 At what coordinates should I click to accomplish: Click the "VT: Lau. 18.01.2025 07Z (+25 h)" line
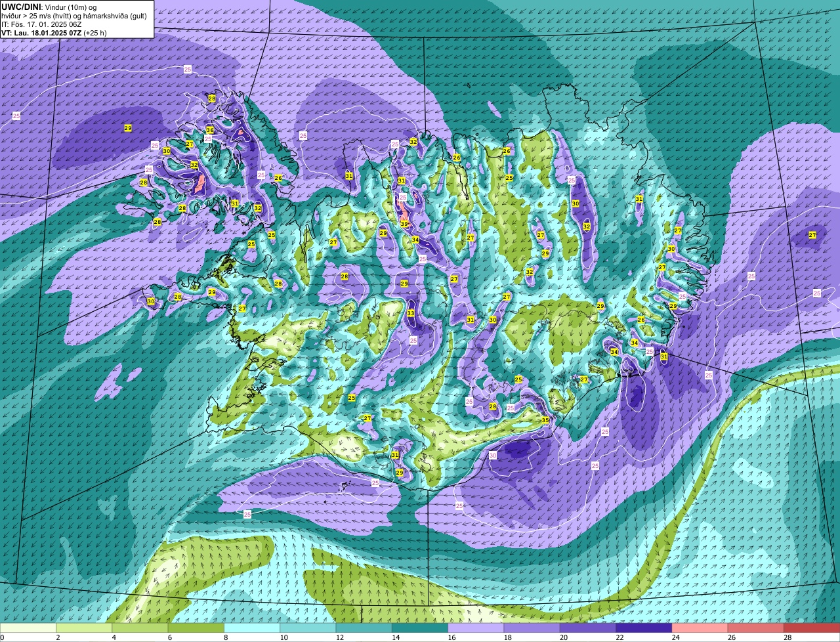click(54, 32)
